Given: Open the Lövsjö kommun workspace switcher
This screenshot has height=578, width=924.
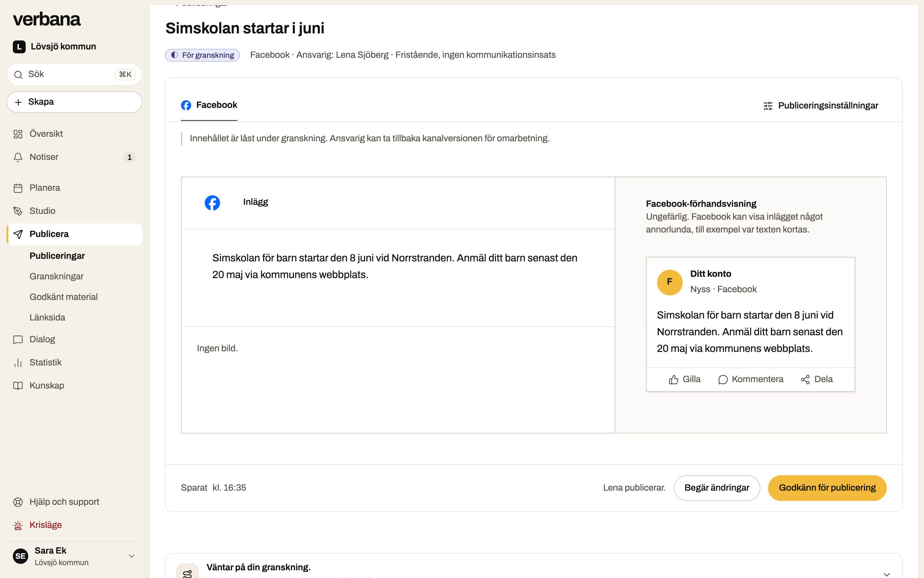Looking at the screenshot, I should pos(55,47).
